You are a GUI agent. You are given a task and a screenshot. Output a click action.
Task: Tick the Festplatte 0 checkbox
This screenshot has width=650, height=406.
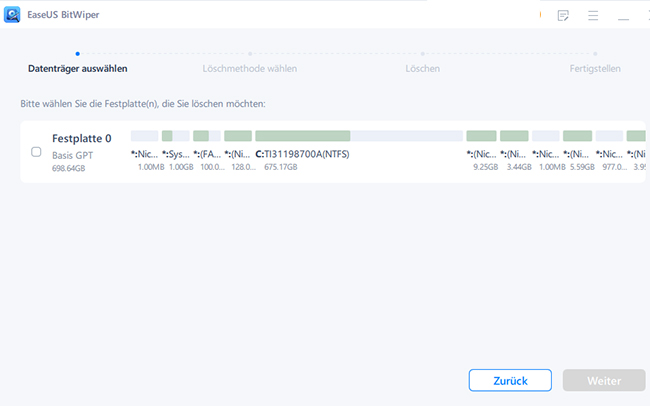pos(37,152)
